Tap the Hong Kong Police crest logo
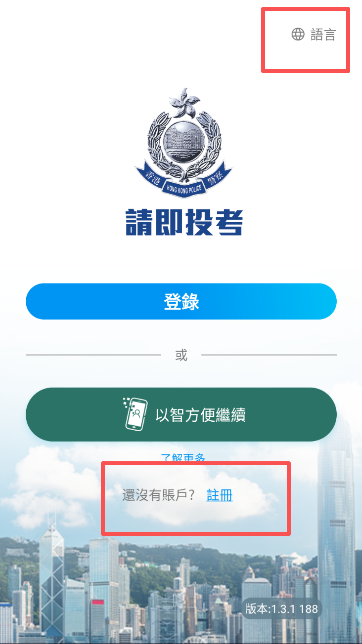 184,143
